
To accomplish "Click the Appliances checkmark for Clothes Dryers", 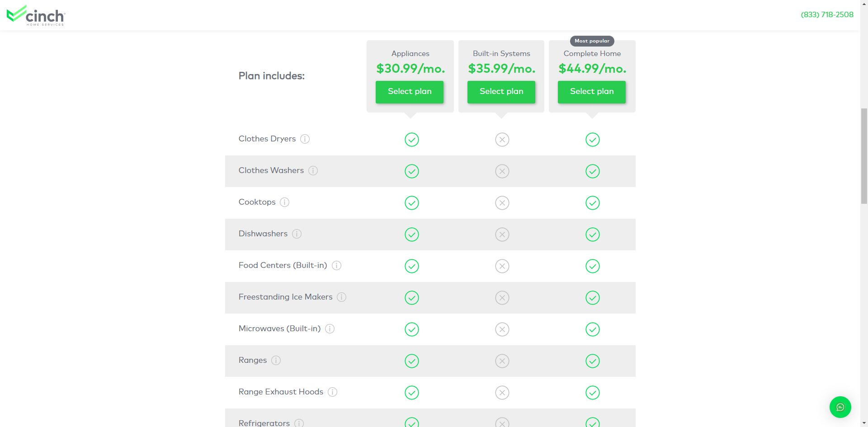I will tap(411, 140).
